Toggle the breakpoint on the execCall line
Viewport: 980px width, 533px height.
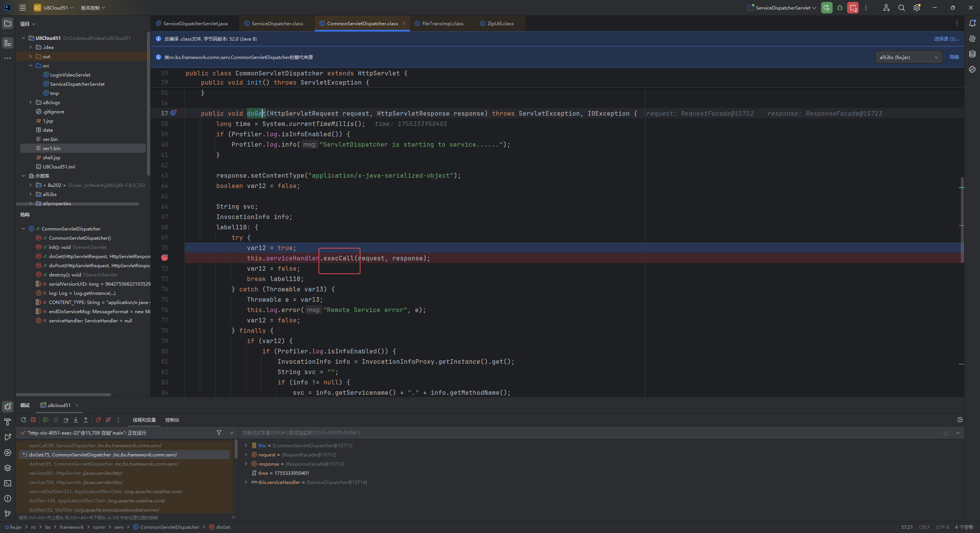tap(165, 258)
